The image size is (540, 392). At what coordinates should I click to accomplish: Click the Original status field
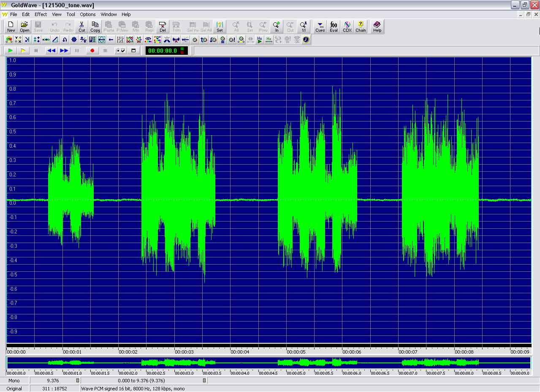pos(14,389)
